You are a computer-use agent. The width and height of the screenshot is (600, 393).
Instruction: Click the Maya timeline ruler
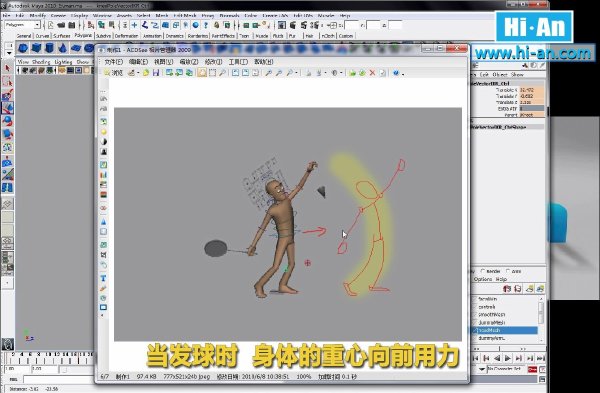pos(48,358)
